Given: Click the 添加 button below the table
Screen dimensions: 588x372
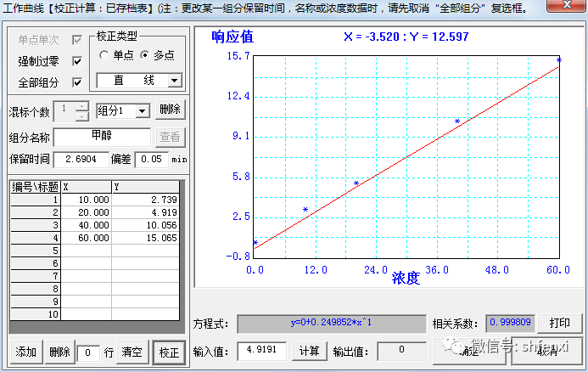Looking at the screenshot, I should tap(25, 352).
